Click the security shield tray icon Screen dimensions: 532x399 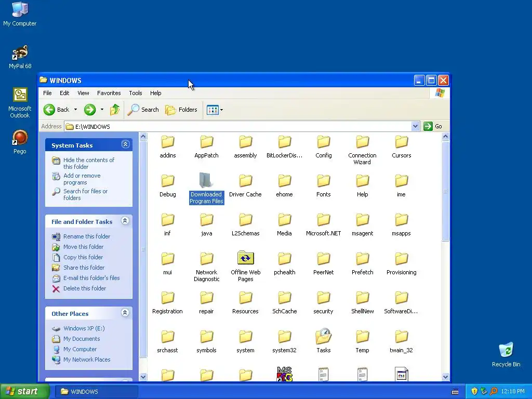pos(474,392)
